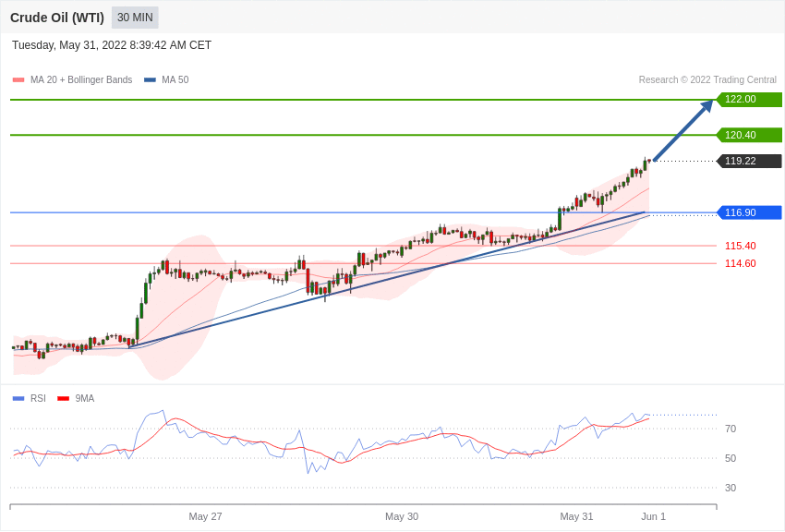Image resolution: width=785 pixels, height=532 pixels.
Task: Click the May 30 date axis label
Action: coord(402,516)
